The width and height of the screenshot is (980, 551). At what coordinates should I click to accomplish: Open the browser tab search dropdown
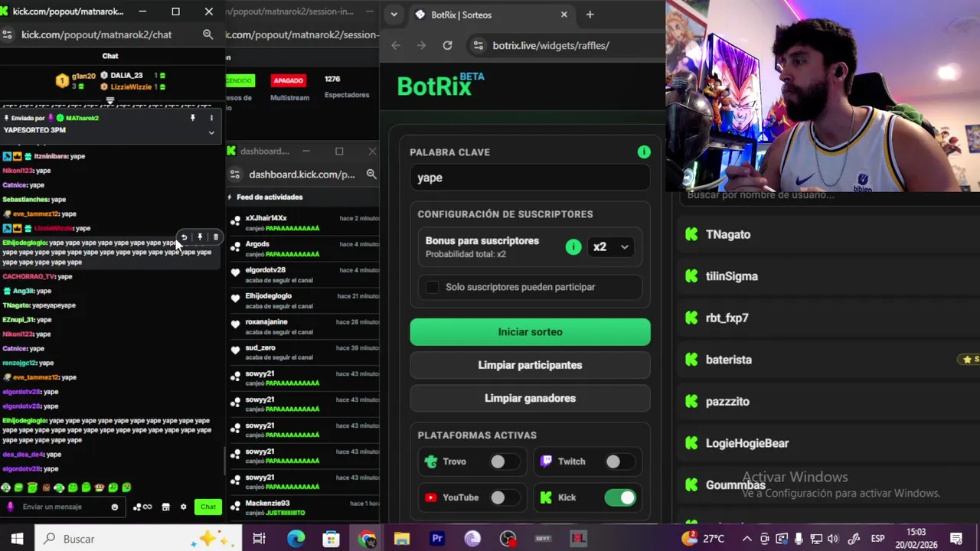coord(394,15)
